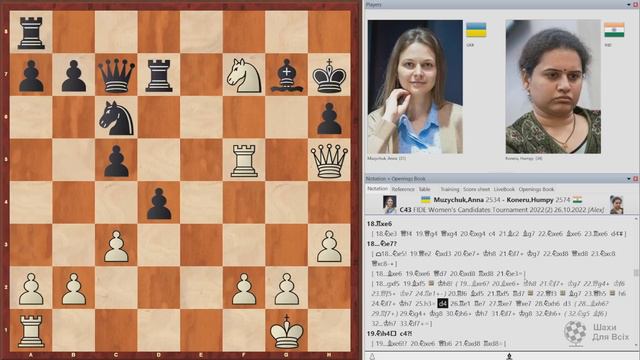Switch to the Score sheet tab
This screenshot has width=640, height=360.
point(476,189)
